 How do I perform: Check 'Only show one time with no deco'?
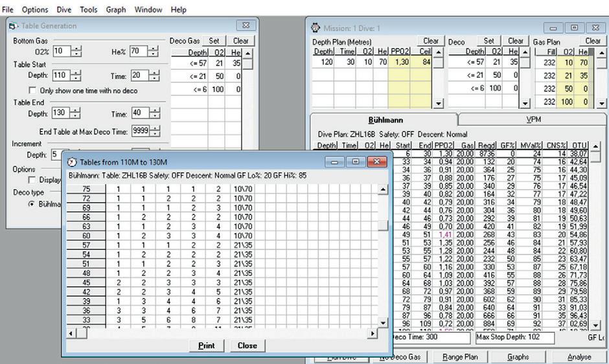click(32, 90)
